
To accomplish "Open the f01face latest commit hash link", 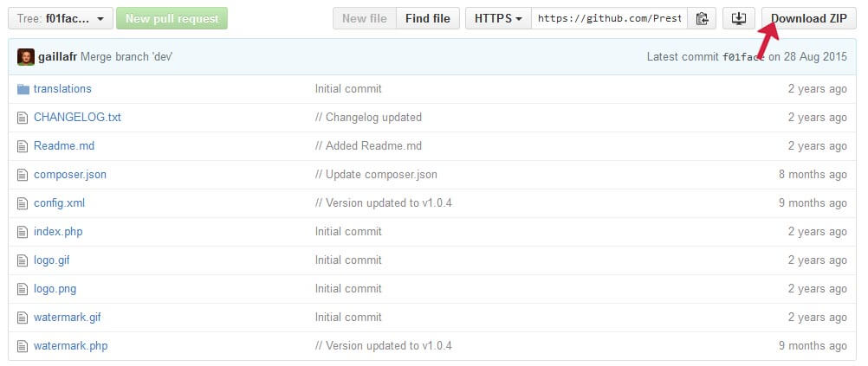I will 743,56.
